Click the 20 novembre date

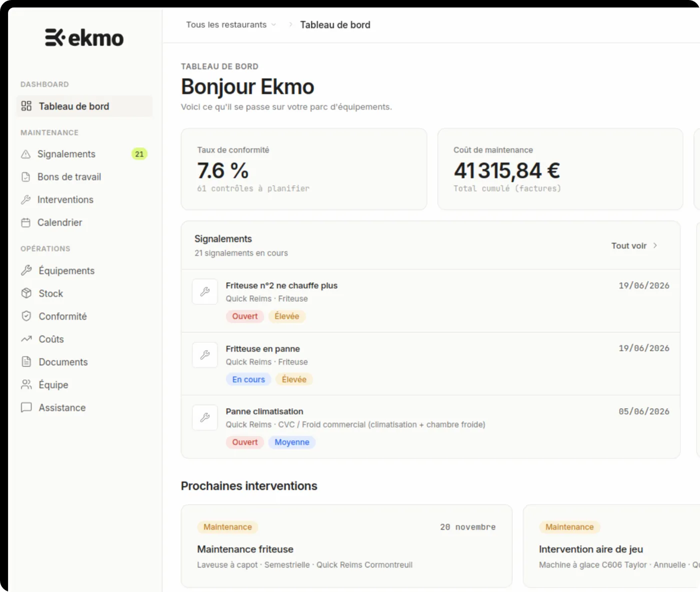pyautogui.click(x=468, y=527)
